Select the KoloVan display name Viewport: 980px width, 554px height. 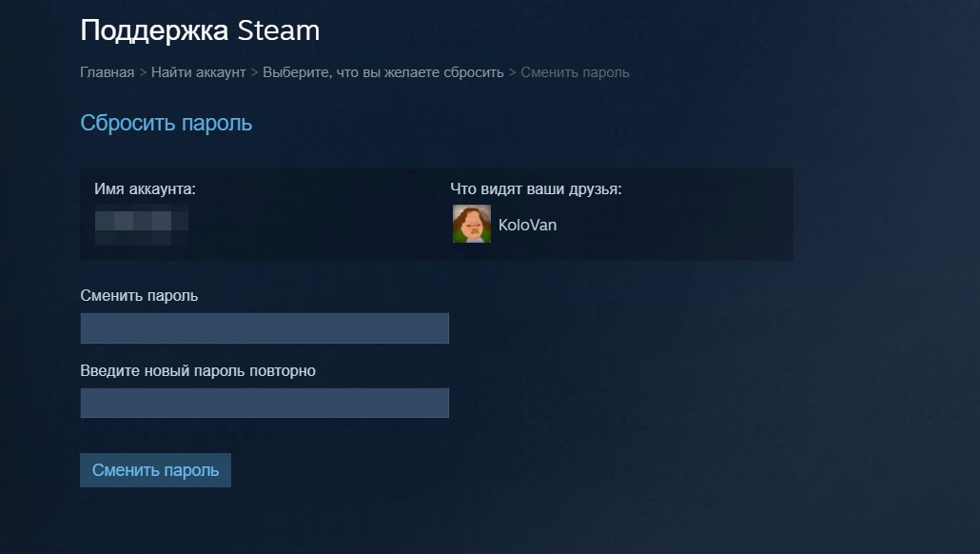(527, 225)
